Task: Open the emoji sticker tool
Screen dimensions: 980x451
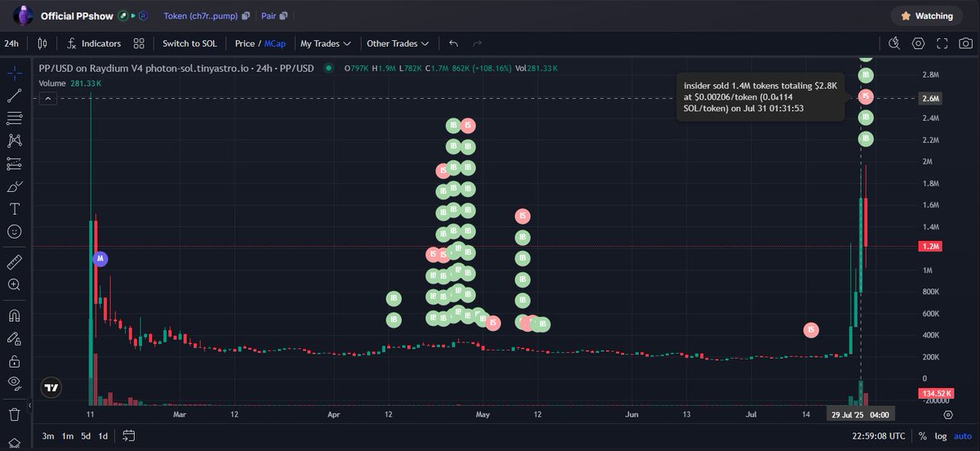Action: (x=14, y=232)
